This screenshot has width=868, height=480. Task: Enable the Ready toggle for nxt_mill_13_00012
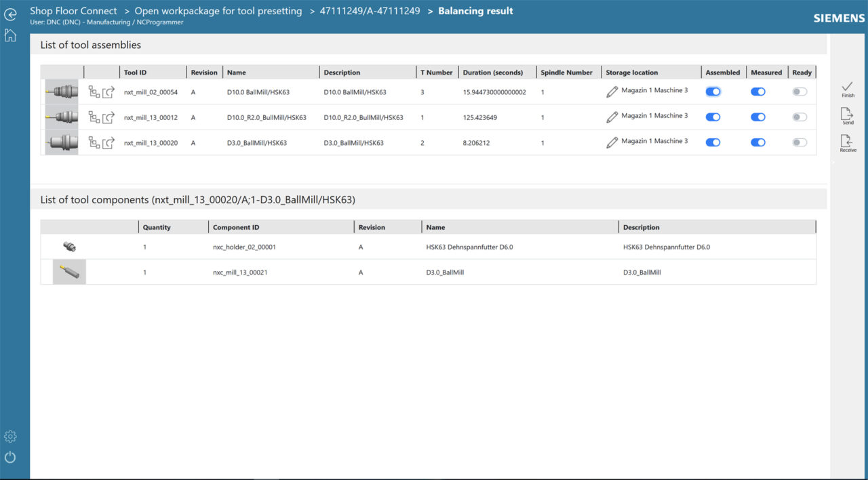[x=799, y=117]
